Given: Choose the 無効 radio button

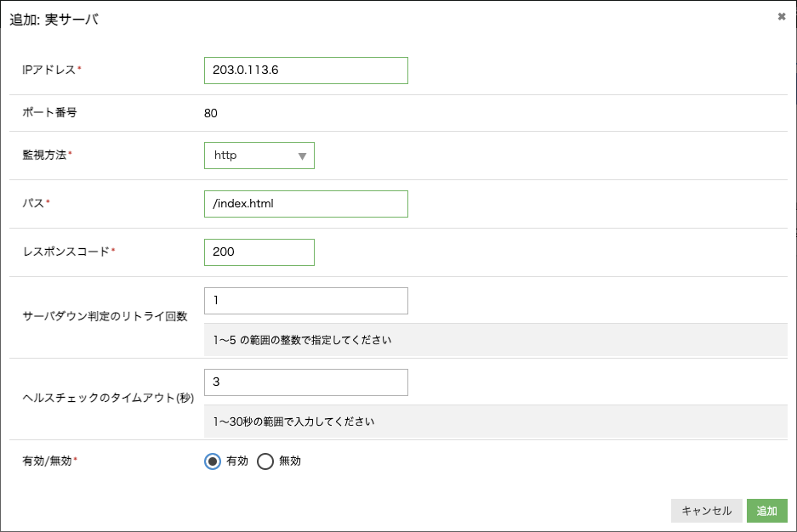Looking at the screenshot, I should click(265, 461).
